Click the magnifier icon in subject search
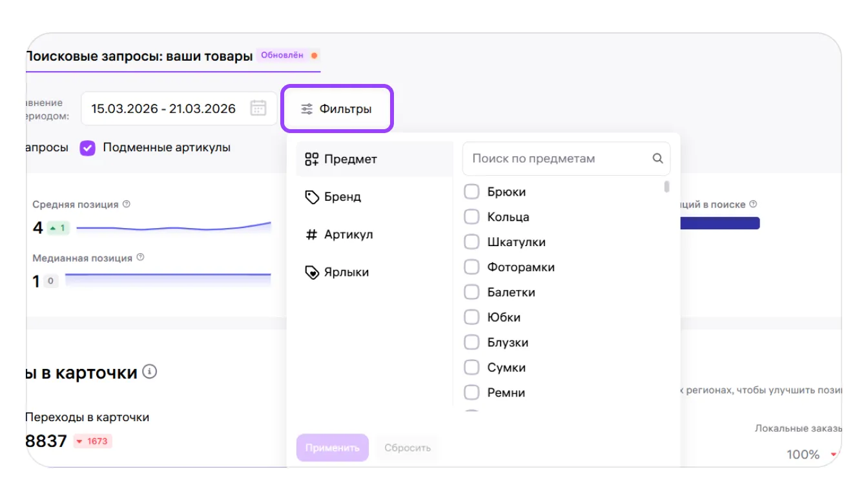The width and height of the screenshot is (868, 500). coord(657,159)
